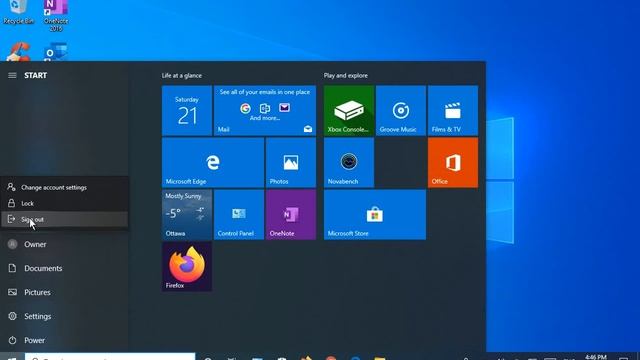
Task: Select the Recycle Bin desktop icon
Action: 18,12
